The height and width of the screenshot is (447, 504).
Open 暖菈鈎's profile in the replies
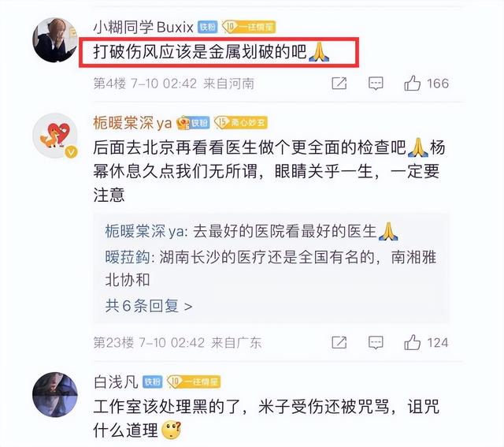[x=128, y=257]
